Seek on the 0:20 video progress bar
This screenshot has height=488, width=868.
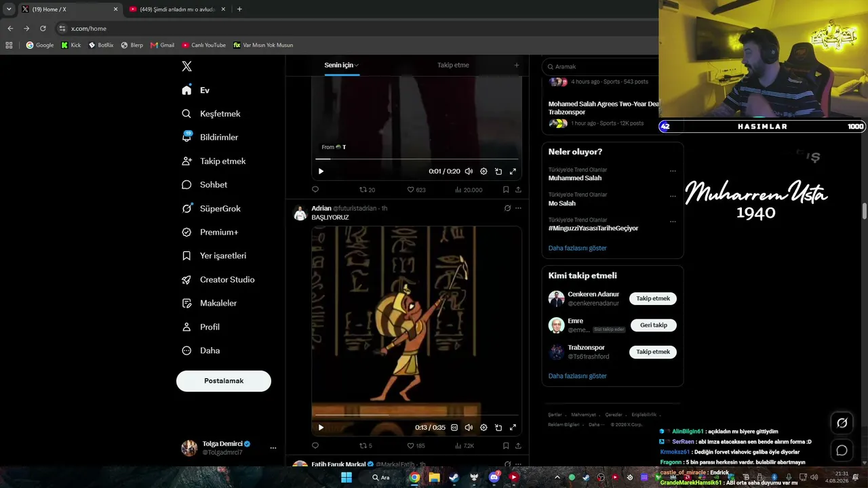[x=416, y=159]
